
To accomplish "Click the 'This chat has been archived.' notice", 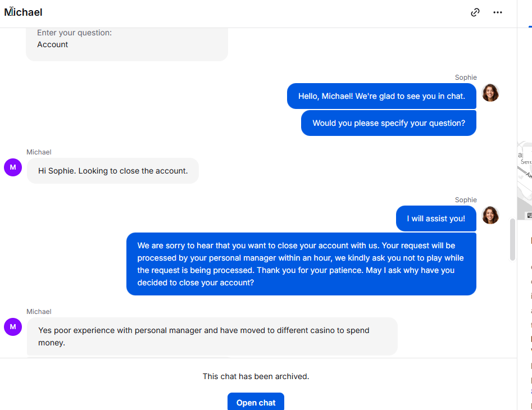I will point(256,376).
